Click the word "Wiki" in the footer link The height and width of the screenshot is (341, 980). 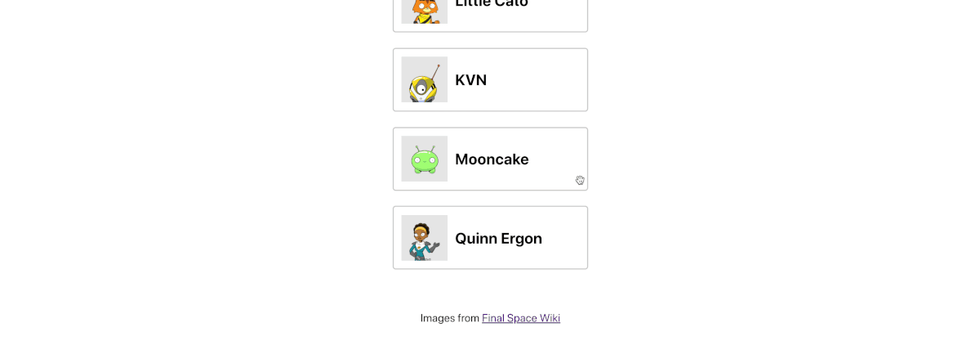[550, 318]
